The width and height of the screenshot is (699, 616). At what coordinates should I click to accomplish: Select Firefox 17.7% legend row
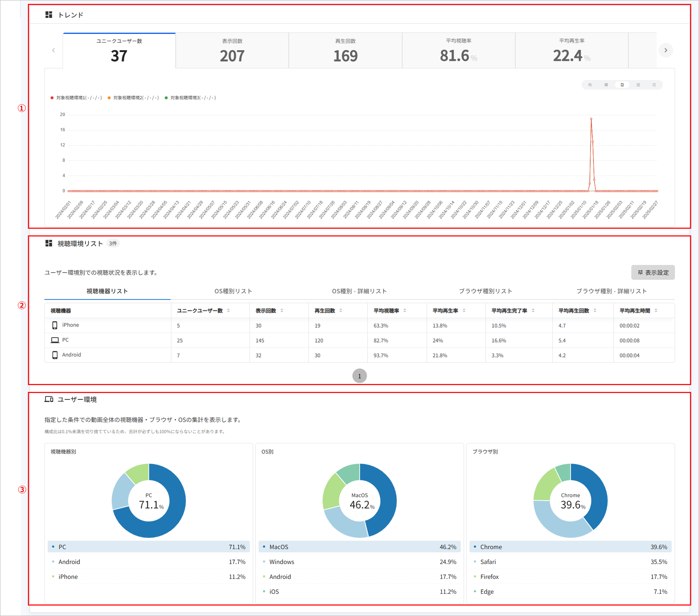570,577
